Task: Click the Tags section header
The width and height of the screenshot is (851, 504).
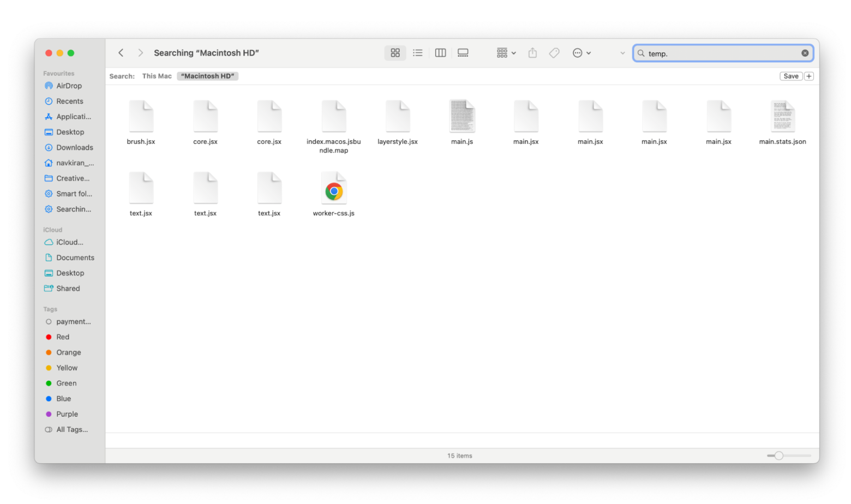Action: point(50,309)
